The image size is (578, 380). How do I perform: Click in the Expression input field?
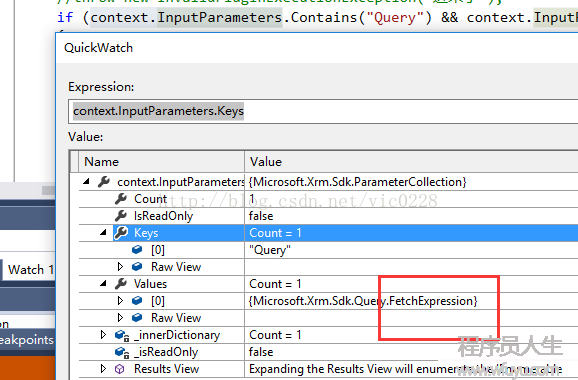tap(323, 111)
